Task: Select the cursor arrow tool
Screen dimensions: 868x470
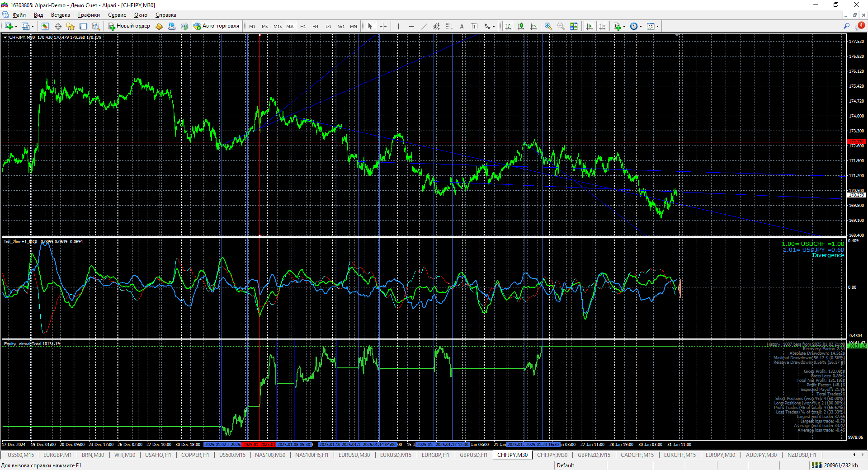Action: click(x=370, y=26)
